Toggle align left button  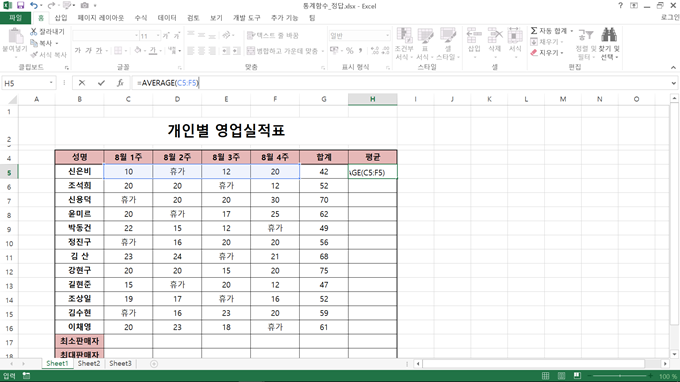coord(191,51)
